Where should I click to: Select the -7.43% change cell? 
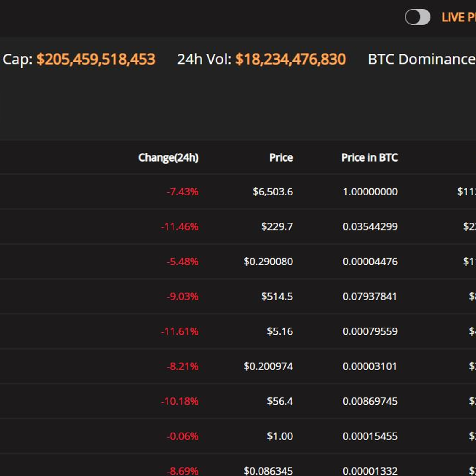182,192
